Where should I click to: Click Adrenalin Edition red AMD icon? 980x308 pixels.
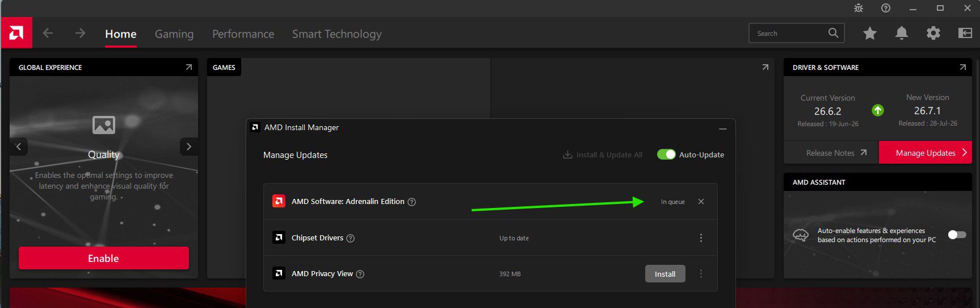click(x=279, y=201)
